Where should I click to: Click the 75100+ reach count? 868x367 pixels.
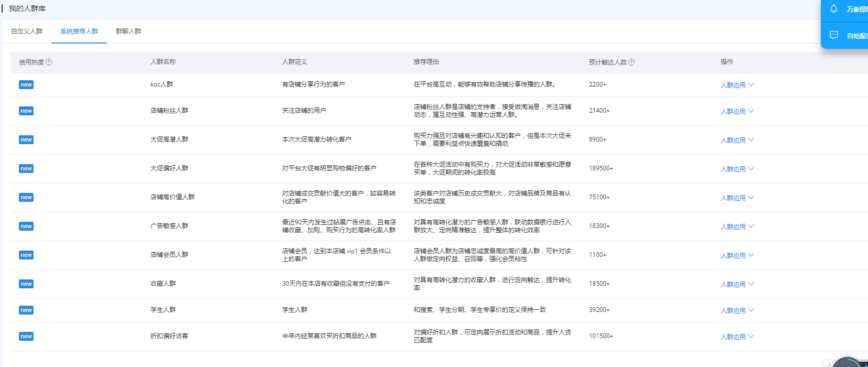[599, 197]
